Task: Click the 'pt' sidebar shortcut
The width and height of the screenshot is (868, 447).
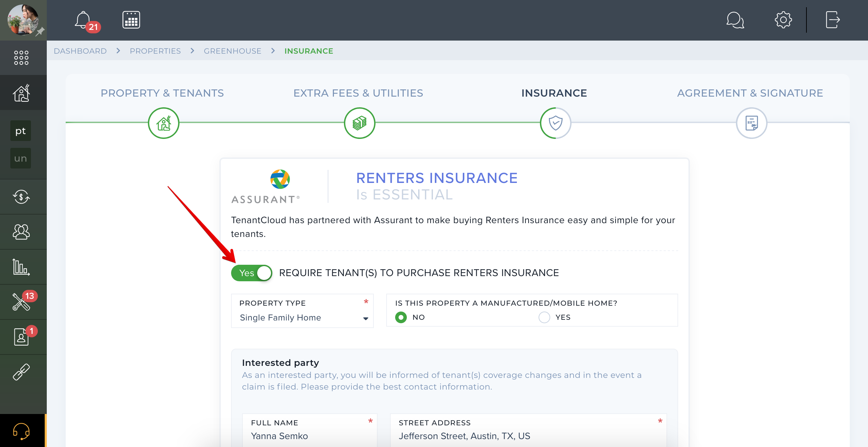Action: point(21,131)
